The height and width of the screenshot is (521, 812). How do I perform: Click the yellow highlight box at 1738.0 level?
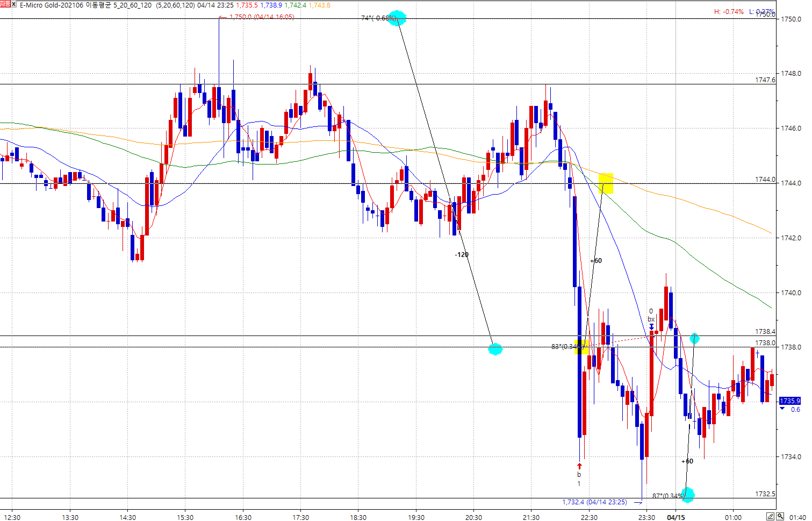581,347
